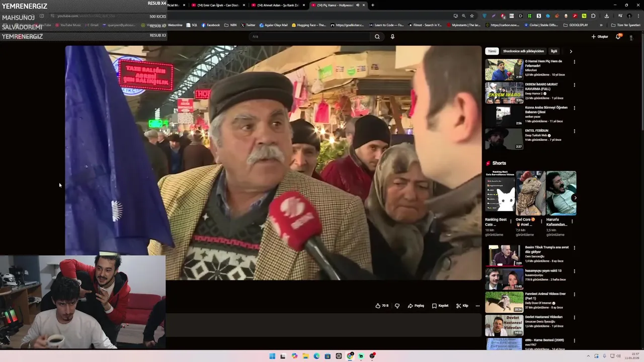This screenshot has height=362, width=644.
Task: Open options for O Hamsi Hem Piç video
Action: (x=574, y=62)
